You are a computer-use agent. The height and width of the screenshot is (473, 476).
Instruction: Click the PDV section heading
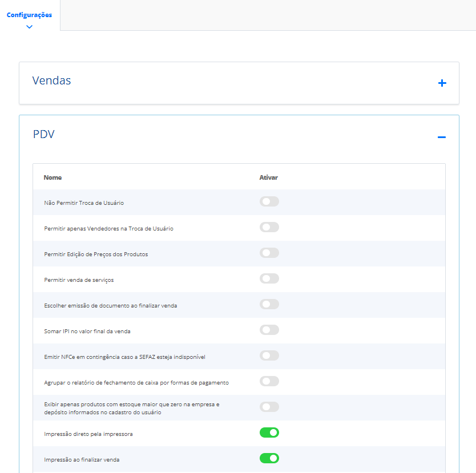point(44,134)
